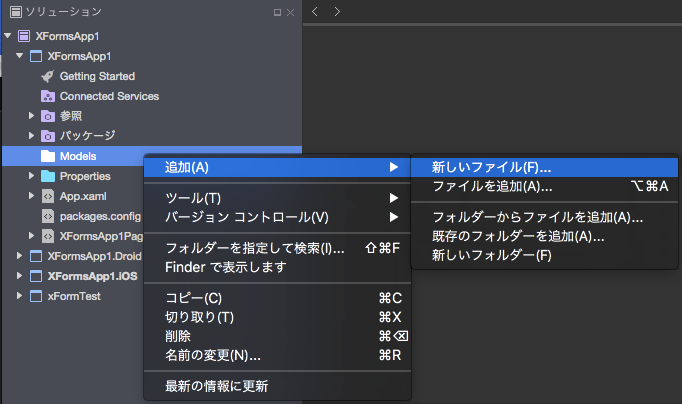Viewport: 682px width, 404px height.
Task: Expand the パッケージ folder node
Action: click(x=31, y=136)
